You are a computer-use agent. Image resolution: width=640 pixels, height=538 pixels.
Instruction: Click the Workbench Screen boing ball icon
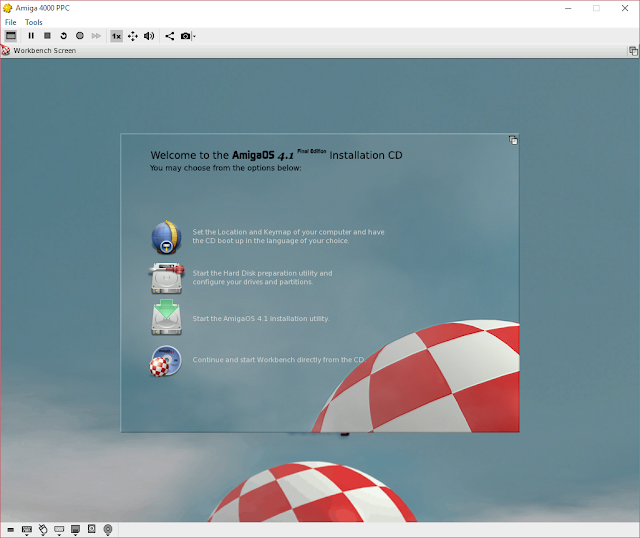pos(6,51)
